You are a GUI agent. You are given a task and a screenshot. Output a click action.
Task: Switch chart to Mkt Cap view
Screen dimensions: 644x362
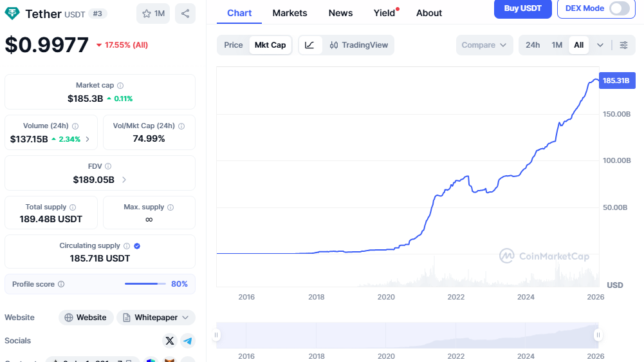pyautogui.click(x=270, y=45)
